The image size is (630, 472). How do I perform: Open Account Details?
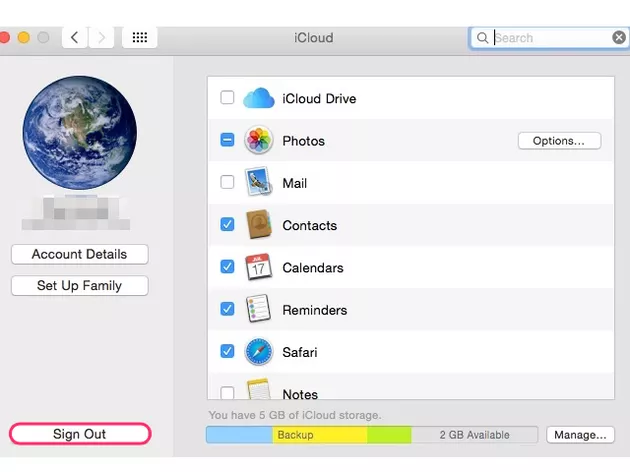(80, 254)
